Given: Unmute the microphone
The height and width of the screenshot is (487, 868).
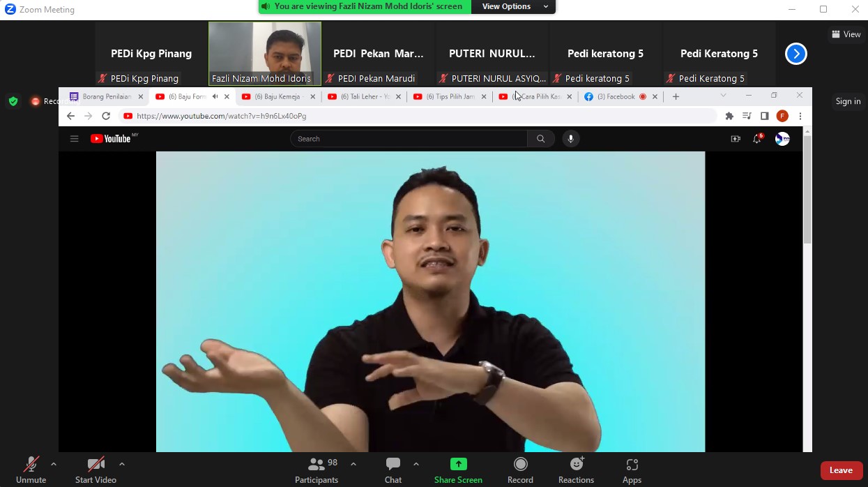Looking at the screenshot, I should 31,465.
